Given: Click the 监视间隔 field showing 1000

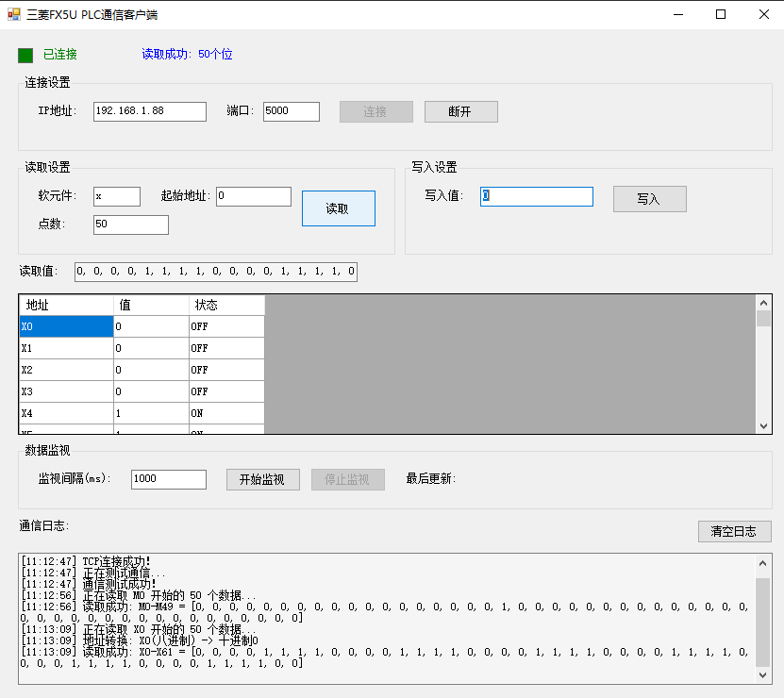Looking at the screenshot, I should tap(168, 479).
